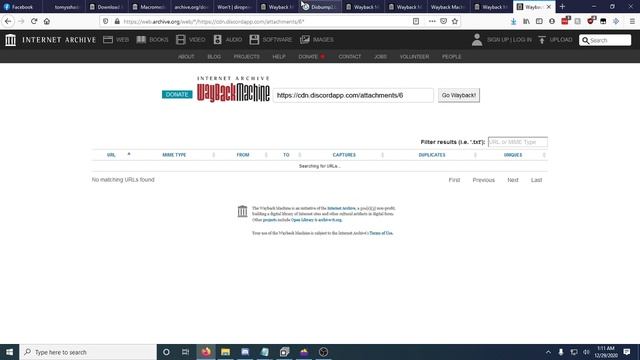Go back with the browser back arrow
This screenshot has width=640, height=360.
8,21
